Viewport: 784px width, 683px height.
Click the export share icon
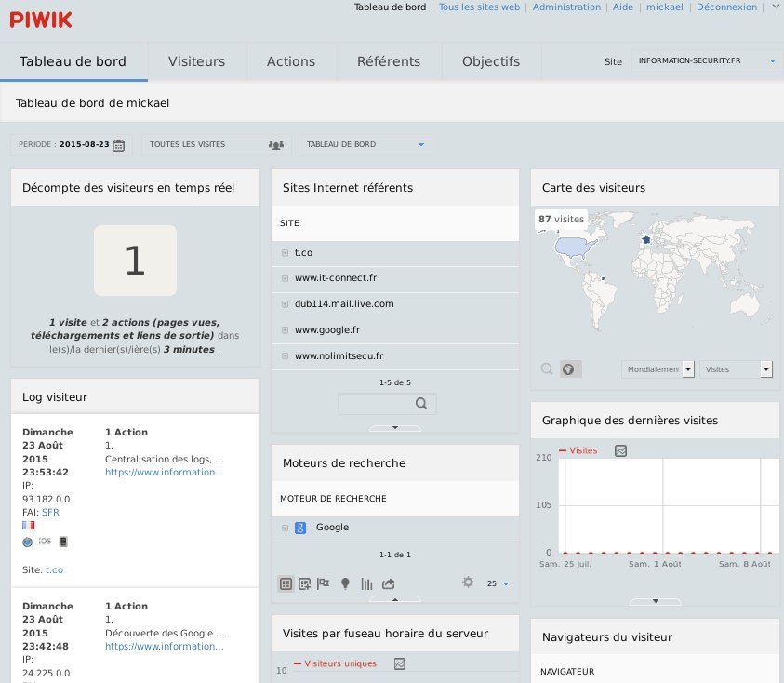(x=389, y=584)
